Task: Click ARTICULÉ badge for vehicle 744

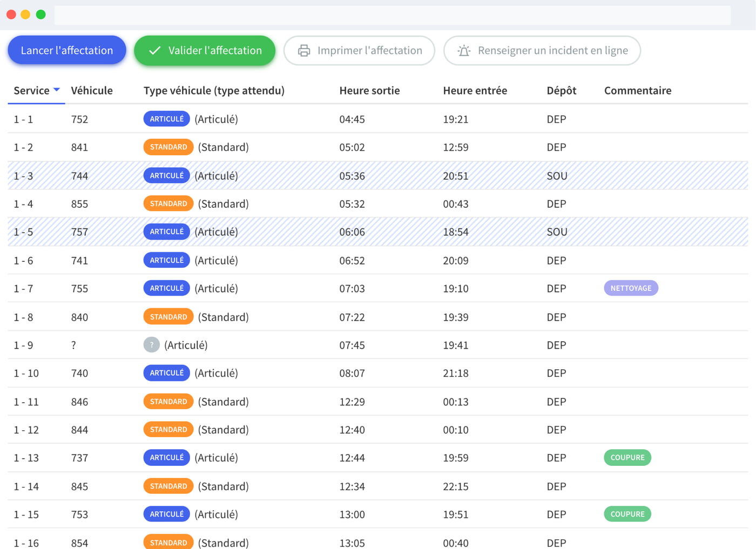Action: pyautogui.click(x=166, y=175)
